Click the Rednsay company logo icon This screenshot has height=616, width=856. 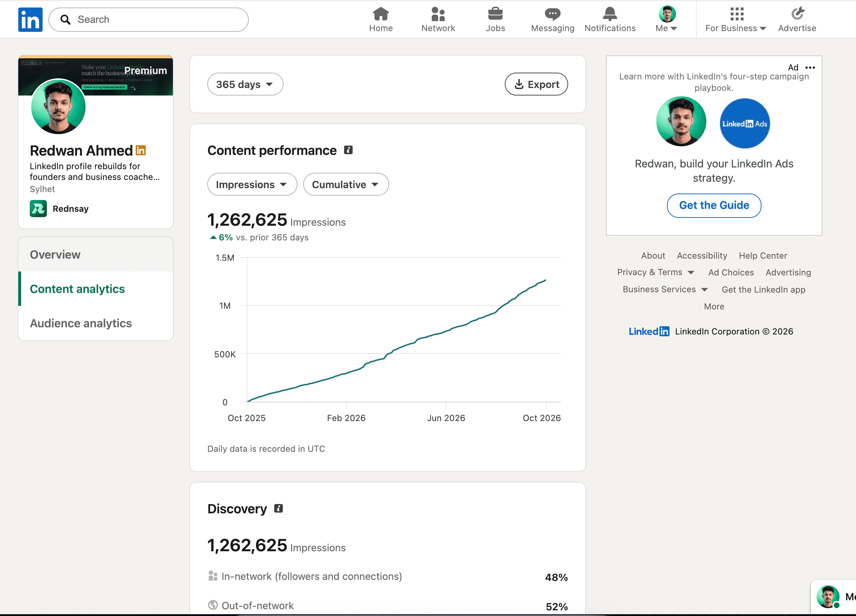pos(39,209)
